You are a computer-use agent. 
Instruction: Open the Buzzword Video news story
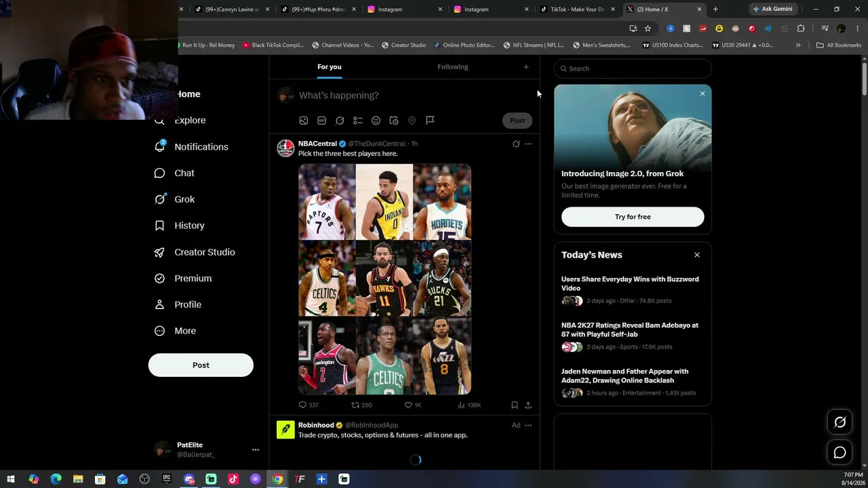click(633, 289)
